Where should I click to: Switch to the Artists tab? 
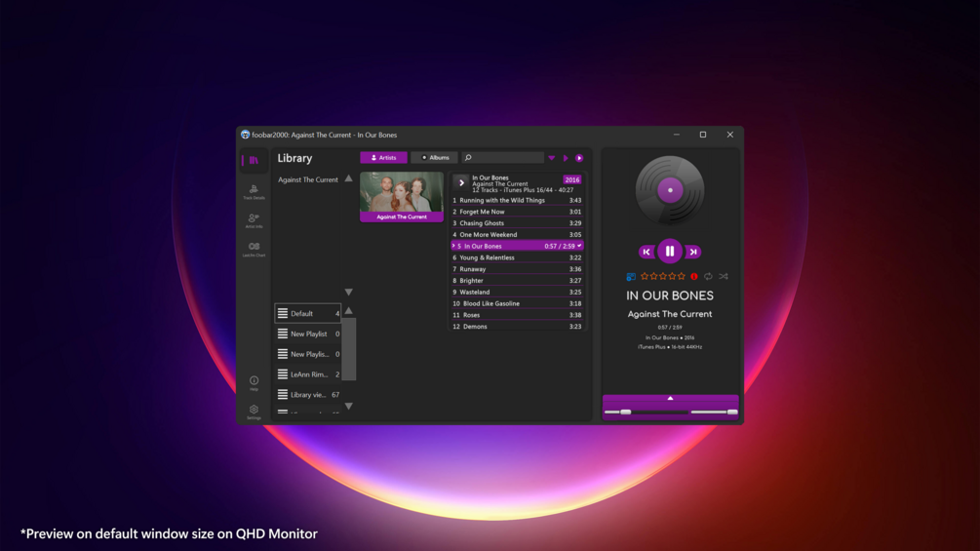pyautogui.click(x=384, y=158)
